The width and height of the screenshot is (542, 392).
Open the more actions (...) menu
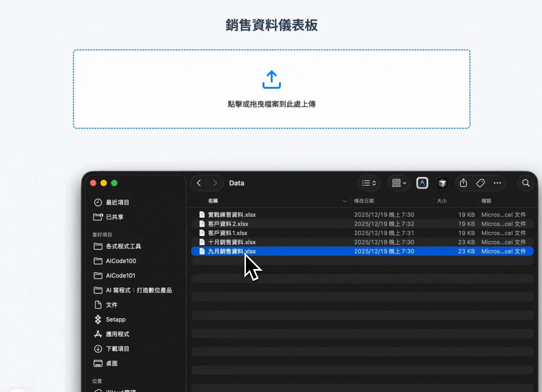tap(497, 183)
